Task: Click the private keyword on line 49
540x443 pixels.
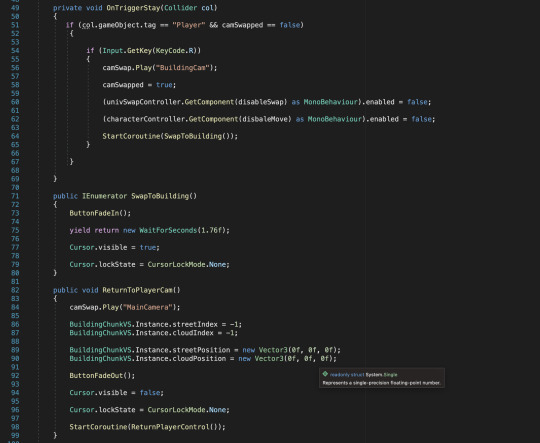Action: 68,8
